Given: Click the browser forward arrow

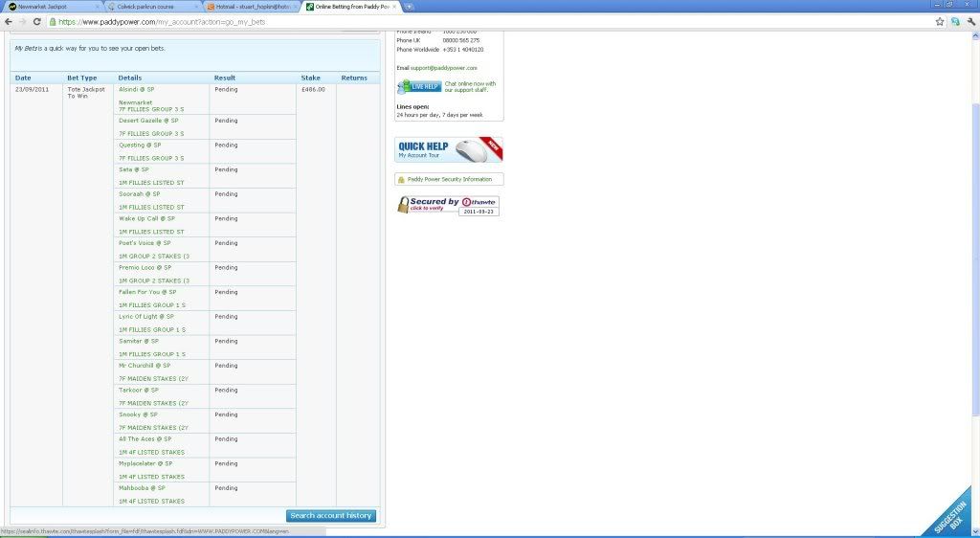Looking at the screenshot, I should [23, 21].
